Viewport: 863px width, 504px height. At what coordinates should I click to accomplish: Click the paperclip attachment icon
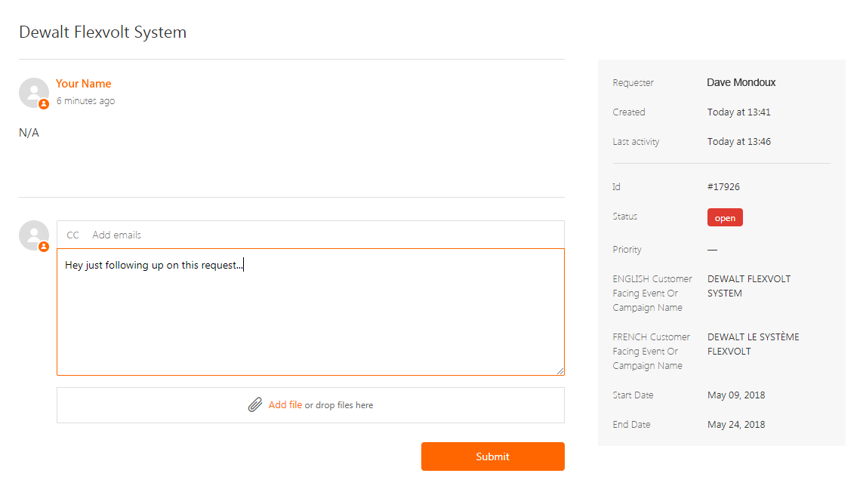(255, 405)
